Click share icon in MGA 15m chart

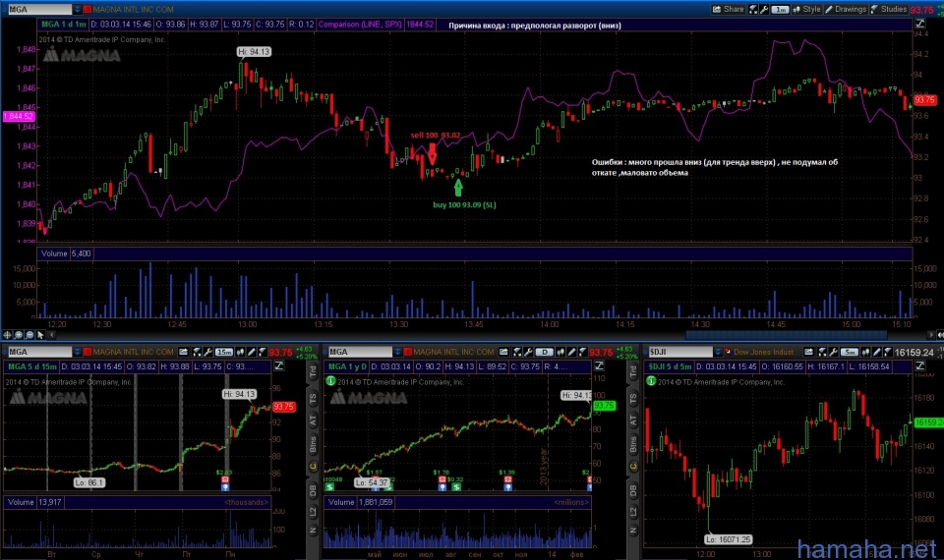[x=183, y=352]
